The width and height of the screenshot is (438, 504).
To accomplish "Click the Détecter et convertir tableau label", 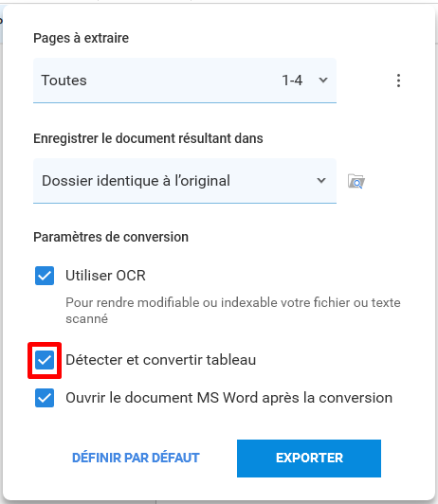I will [x=161, y=360].
